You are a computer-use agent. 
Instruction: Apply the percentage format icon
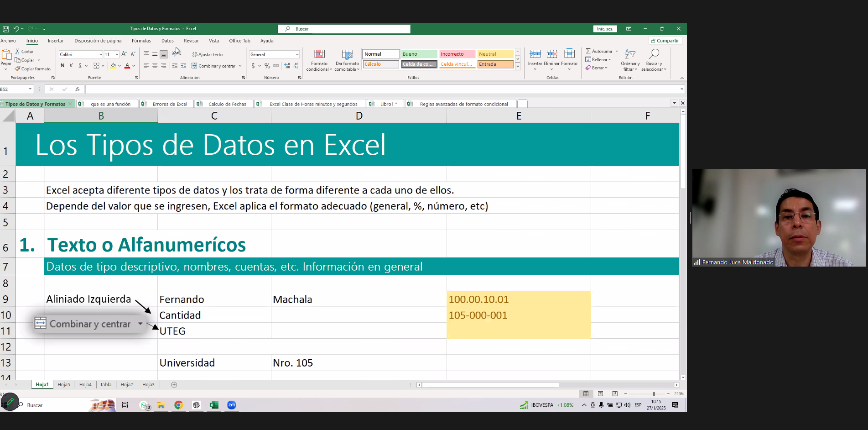click(x=267, y=66)
